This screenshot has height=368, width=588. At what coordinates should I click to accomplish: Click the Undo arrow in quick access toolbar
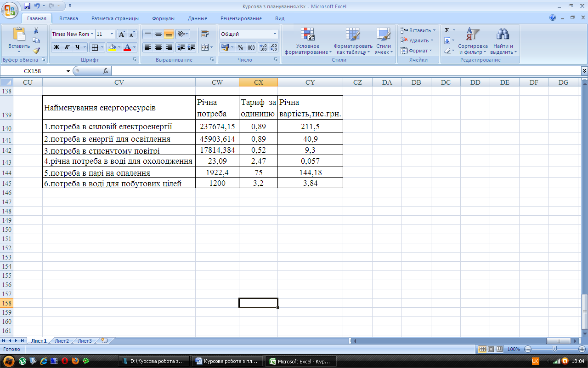click(37, 6)
